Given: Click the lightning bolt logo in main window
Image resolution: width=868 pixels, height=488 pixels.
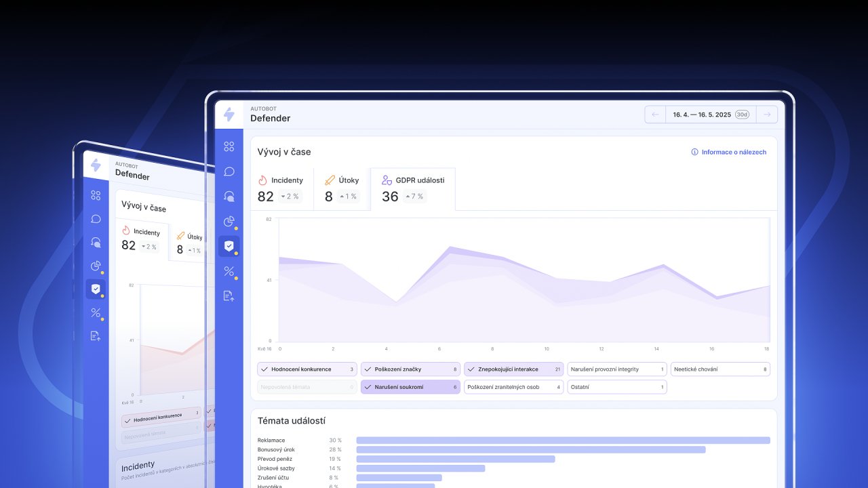Looking at the screenshot, I should [x=229, y=115].
